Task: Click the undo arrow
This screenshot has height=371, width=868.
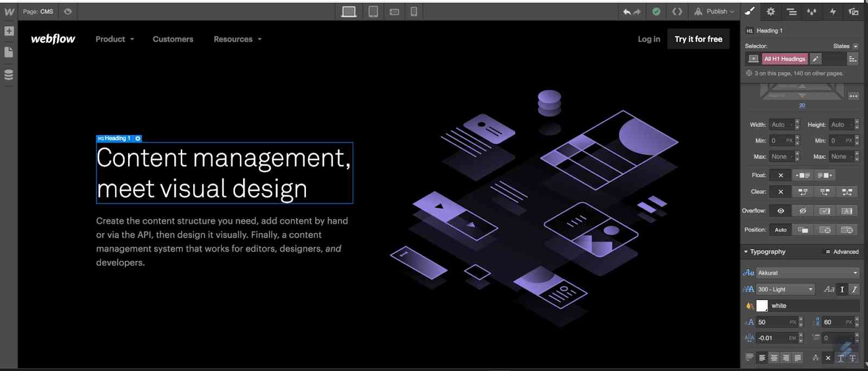Action: point(627,12)
